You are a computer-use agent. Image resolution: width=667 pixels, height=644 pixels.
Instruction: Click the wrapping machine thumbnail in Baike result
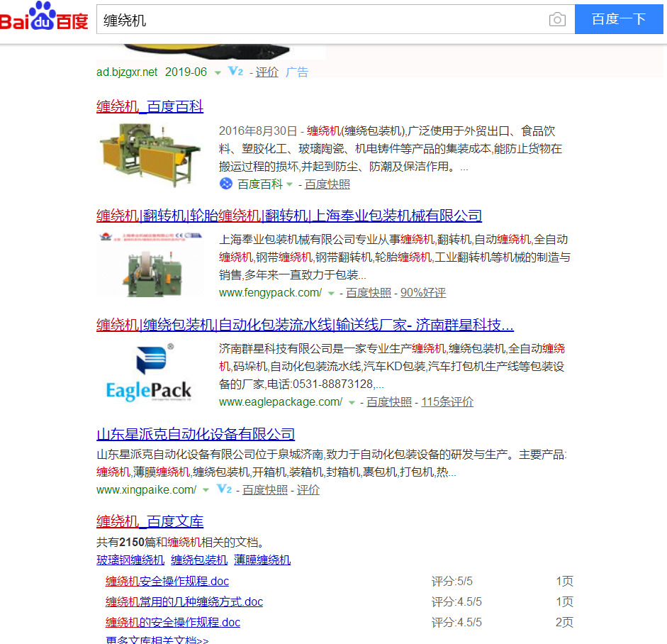[150, 155]
